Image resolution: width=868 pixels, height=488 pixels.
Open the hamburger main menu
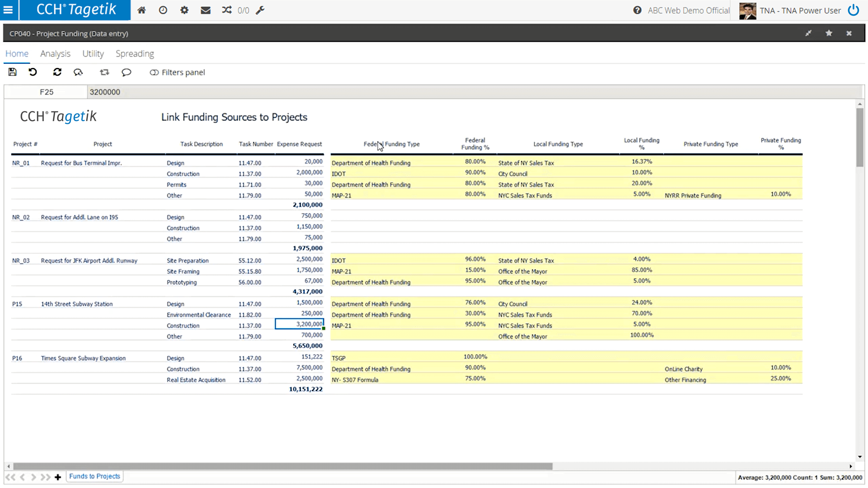(8, 10)
